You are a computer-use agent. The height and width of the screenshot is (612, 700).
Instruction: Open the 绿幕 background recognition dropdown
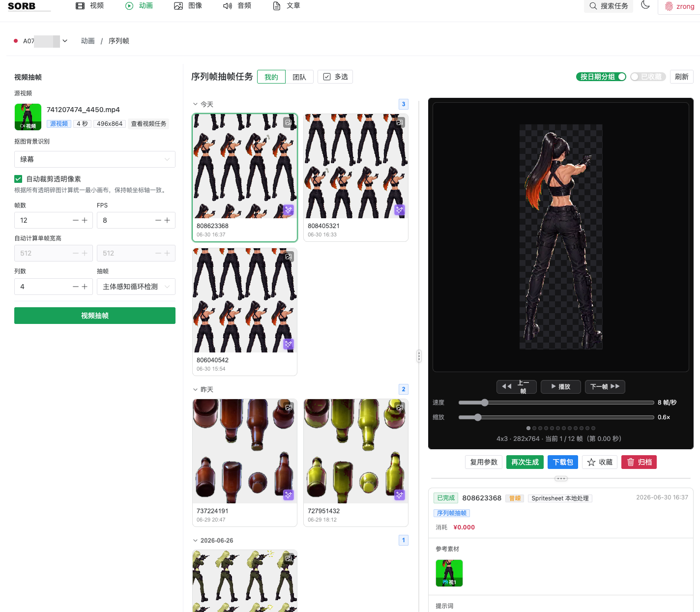point(95,159)
